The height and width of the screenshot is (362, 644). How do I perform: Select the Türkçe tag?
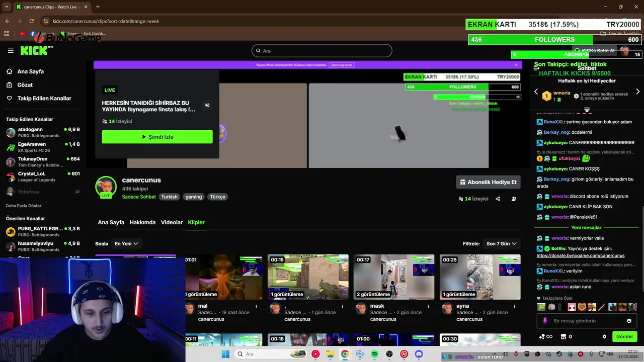coord(217,197)
